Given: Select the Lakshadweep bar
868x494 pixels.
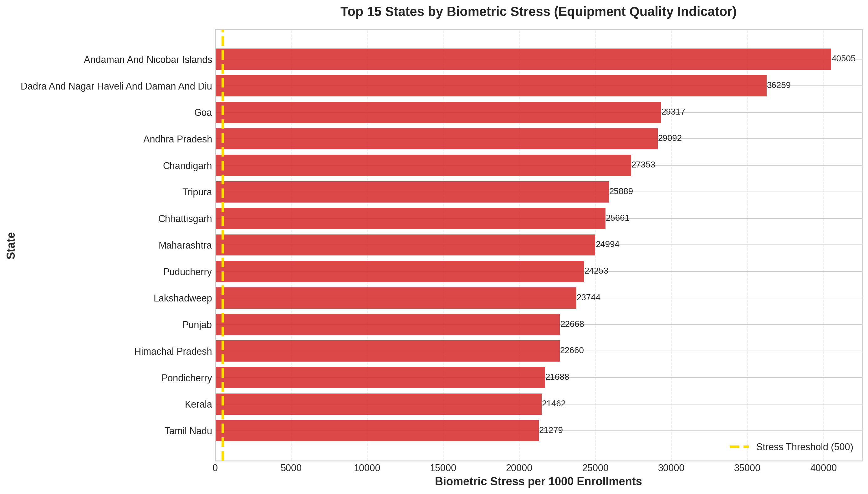Looking at the screenshot, I should pos(396,298).
